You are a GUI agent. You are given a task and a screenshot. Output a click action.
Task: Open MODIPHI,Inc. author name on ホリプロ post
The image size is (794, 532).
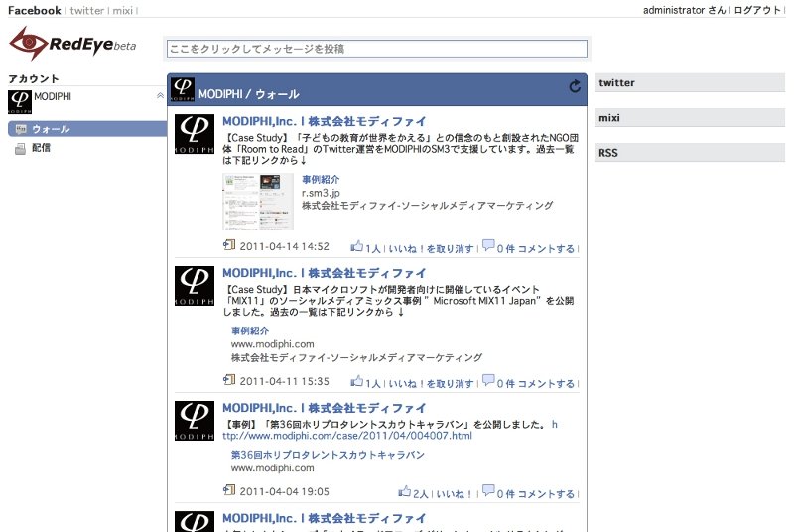click(325, 408)
